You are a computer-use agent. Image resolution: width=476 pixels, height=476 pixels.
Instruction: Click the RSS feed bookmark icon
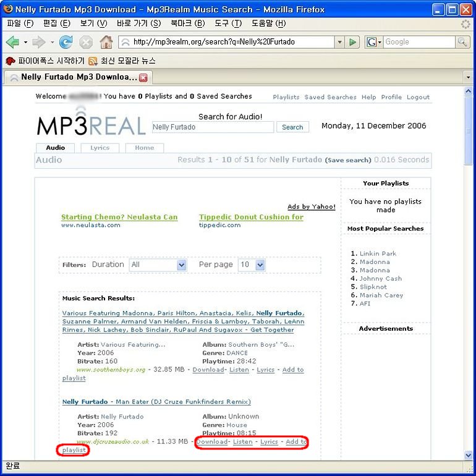[x=93, y=61]
